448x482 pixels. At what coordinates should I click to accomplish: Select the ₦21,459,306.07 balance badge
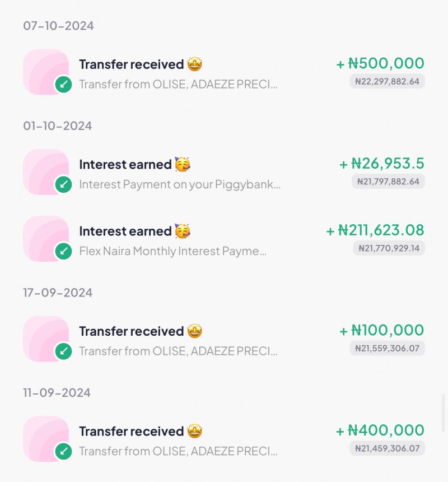388,448
